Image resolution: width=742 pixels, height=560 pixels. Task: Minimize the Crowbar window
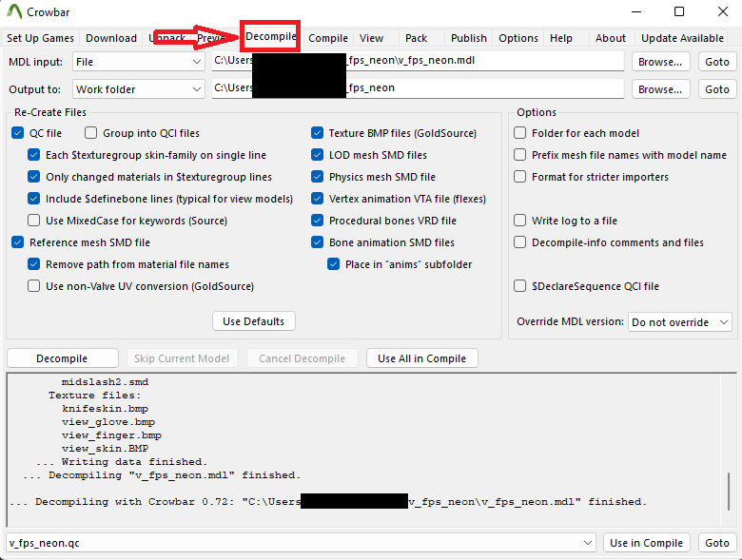[636, 11]
